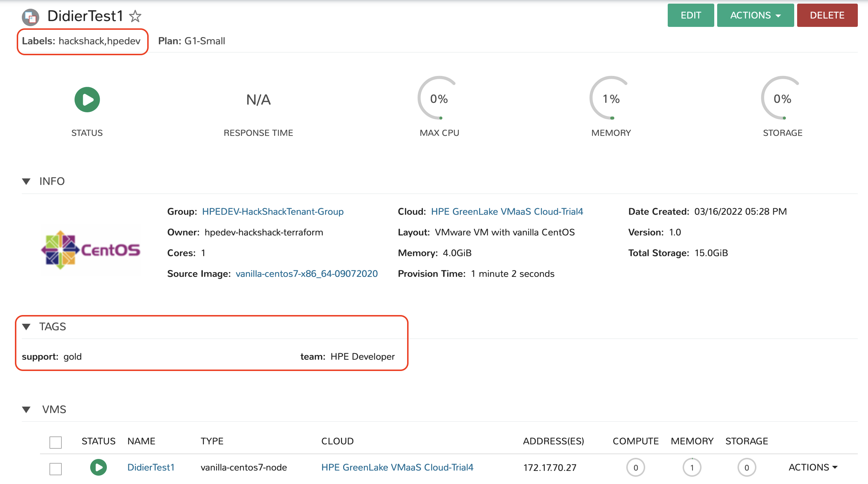Open the ACTIONS menu in DidierTest1 VM row
Image resolution: width=868 pixels, height=484 pixels.
pos(813,467)
